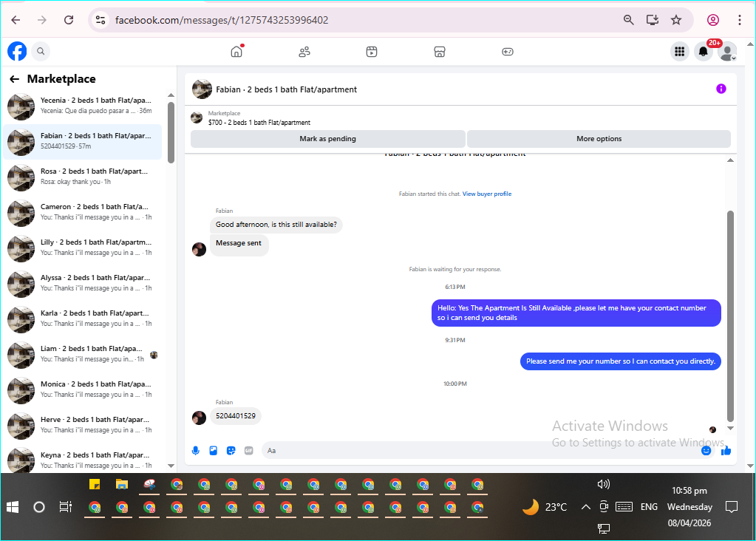Open Chrome's three-dot menu
756x541 pixels.
[740, 20]
